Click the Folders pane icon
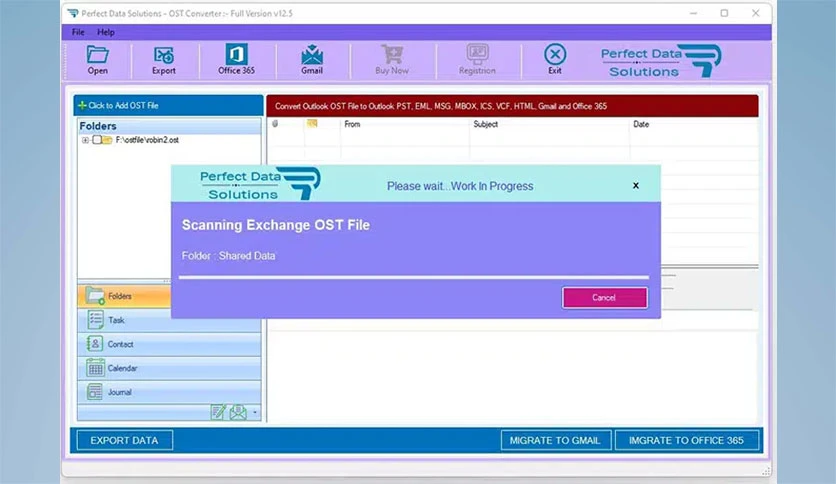Screen dimensions: 836x484 [95, 296]
